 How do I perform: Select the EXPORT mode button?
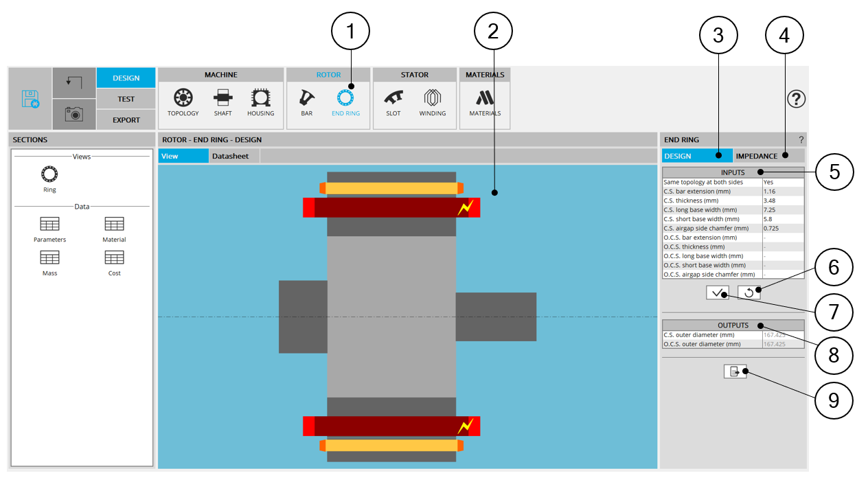click(x=126, y=119)
